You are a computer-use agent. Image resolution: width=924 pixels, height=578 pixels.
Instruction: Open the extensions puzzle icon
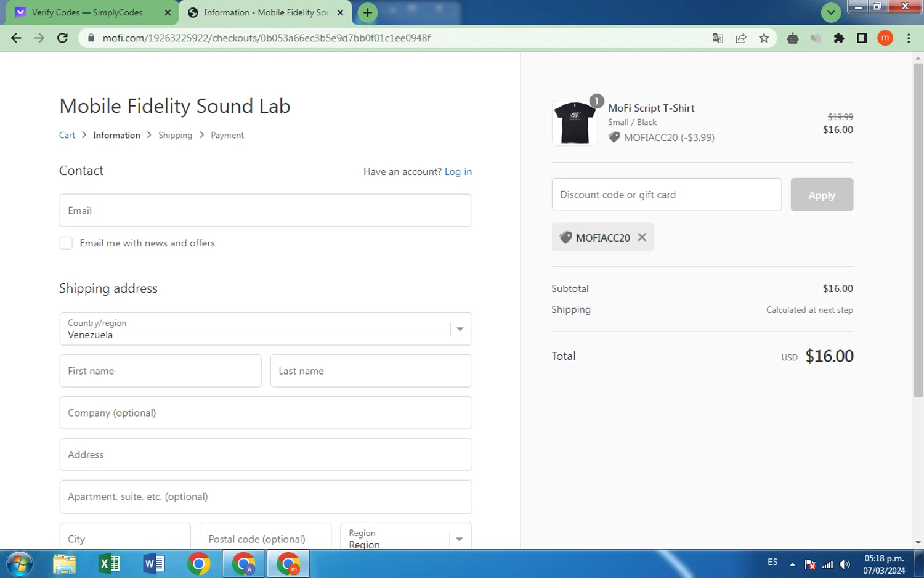coord(839,38)
